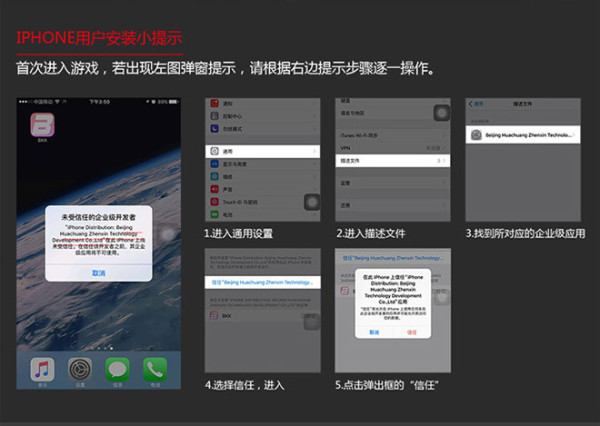Image resolution: width=600 pixels, height=426 pixels.
Task: Click the 墙纸 wallpaper icon
Action: (x=215, y=176)
